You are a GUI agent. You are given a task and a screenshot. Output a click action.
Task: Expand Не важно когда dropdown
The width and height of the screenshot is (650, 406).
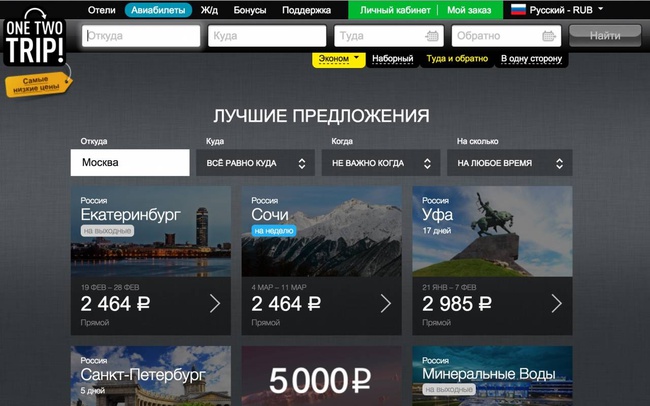pos(381,163)
